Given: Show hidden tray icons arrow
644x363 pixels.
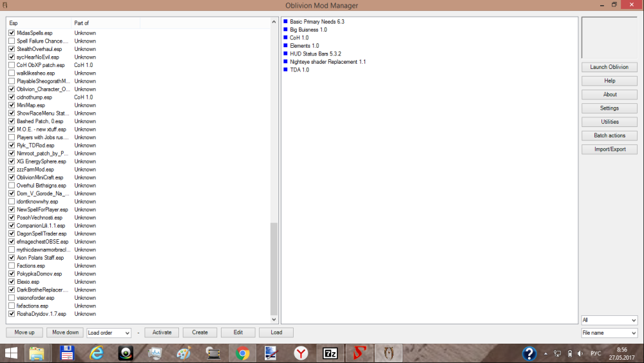Looking at the screenshot, I should (x=545, y=353).
